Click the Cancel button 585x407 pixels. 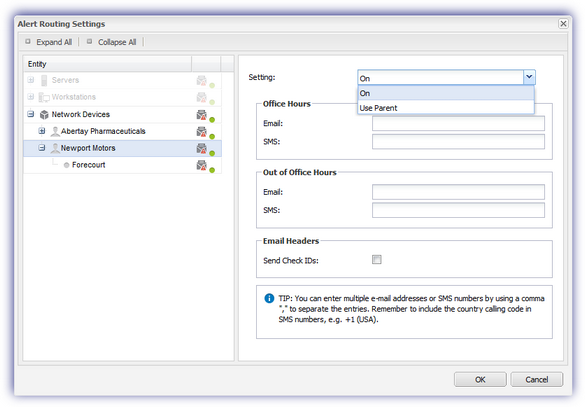tap(536, 379)
